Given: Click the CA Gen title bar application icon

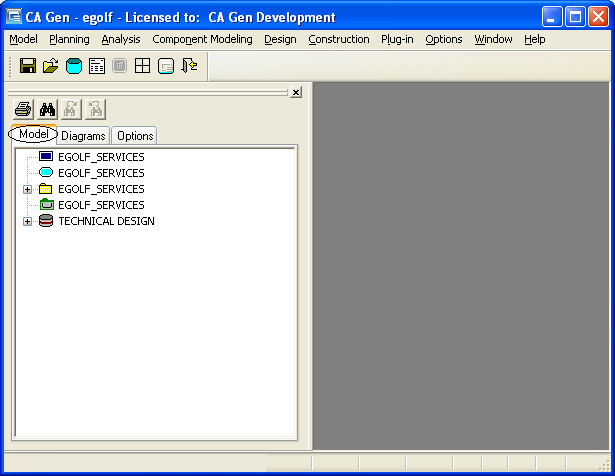Looking at the screenshot, I should (x=14, y=17).
